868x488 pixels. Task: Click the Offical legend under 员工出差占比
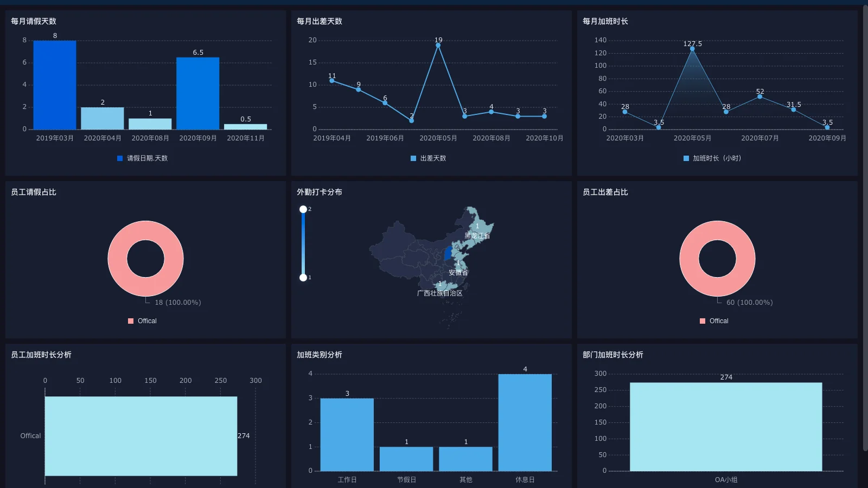714,321
